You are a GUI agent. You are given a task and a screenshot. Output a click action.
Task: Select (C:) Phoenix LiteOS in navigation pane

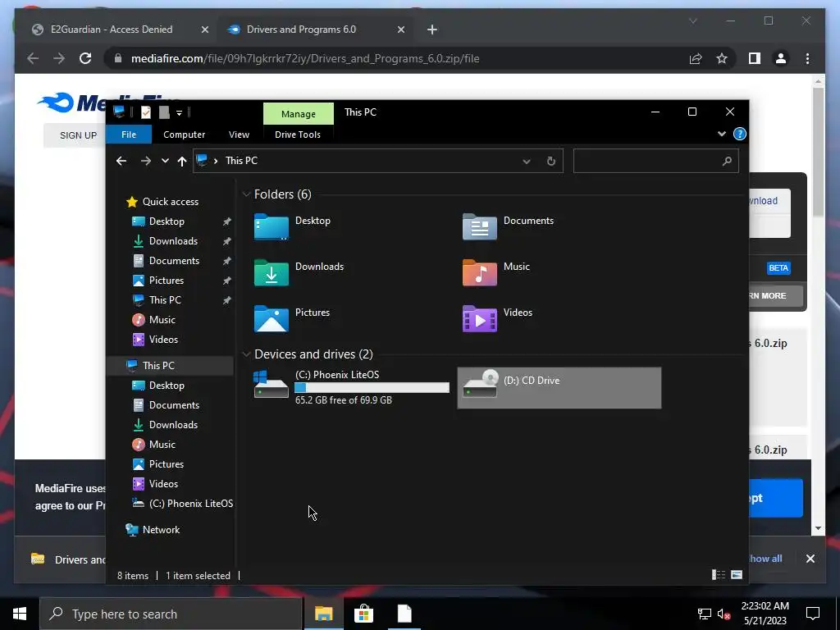(190, 504)
